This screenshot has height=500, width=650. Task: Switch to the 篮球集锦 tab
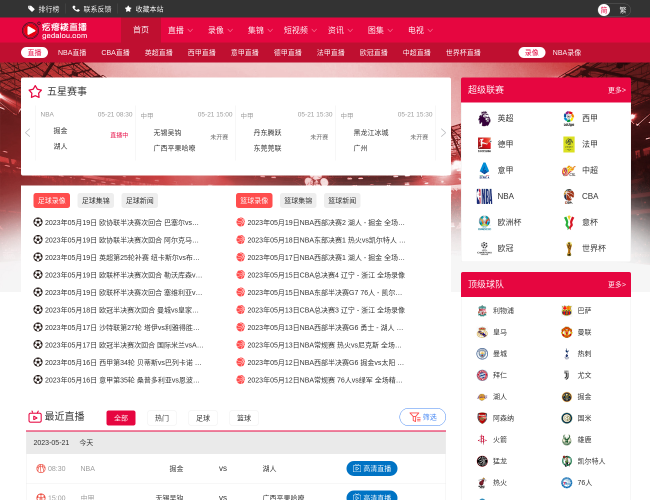pyautogui.click(x=298, y=201)
